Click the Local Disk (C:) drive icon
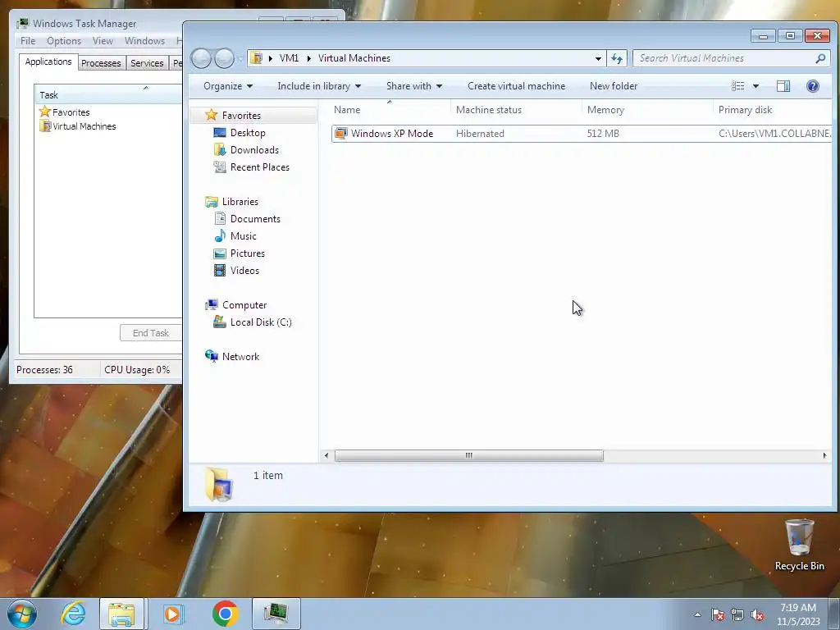The height and width of the screenshot is (630, 840). 220,322
